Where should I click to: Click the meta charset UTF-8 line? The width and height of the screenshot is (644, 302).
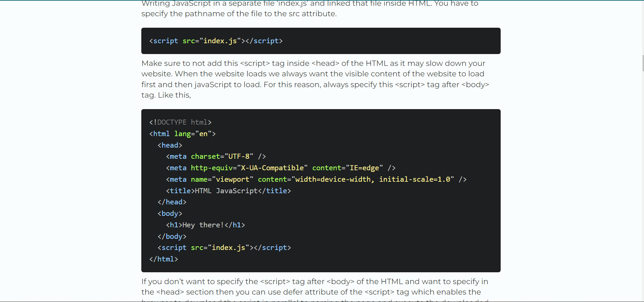(216, 156)
